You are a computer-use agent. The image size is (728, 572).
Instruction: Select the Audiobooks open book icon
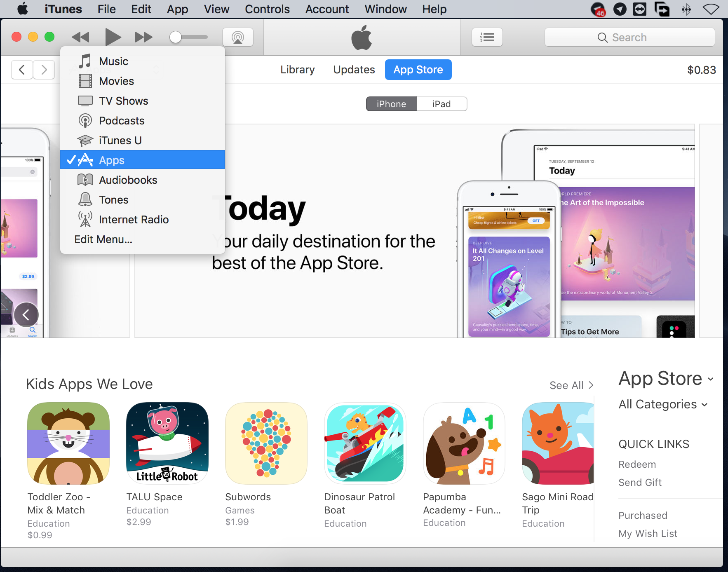[85, 180]
